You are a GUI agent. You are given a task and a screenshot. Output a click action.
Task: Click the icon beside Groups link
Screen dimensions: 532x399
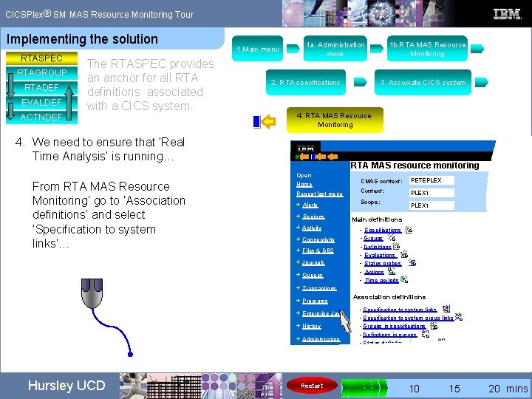tap(392, 237)
